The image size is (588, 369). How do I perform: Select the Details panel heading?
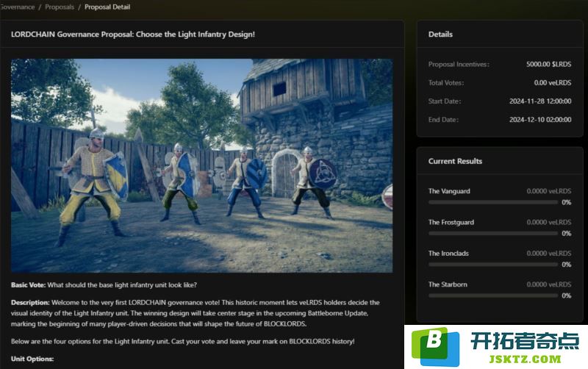coord(440,34)
